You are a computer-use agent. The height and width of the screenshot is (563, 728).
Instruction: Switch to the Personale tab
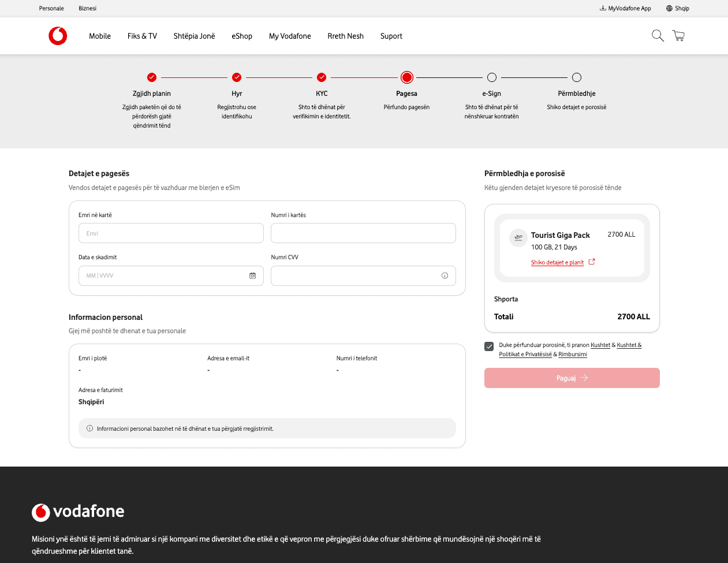51,8
